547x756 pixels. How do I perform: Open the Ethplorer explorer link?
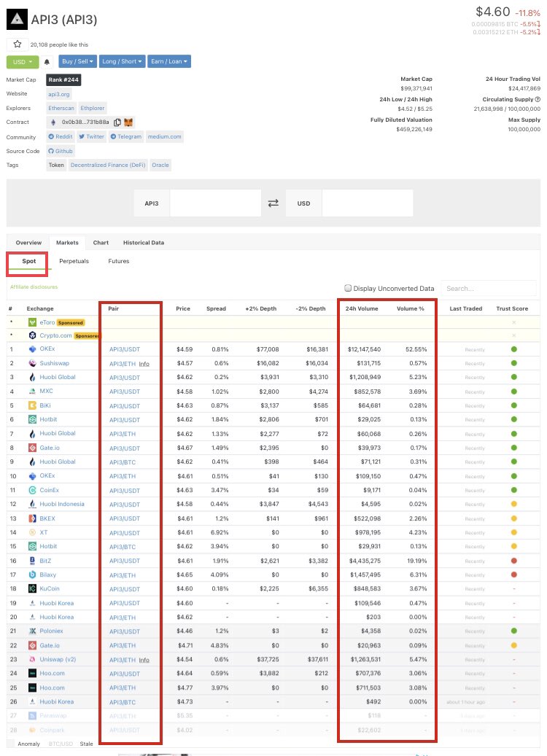[x=92, y=108]
